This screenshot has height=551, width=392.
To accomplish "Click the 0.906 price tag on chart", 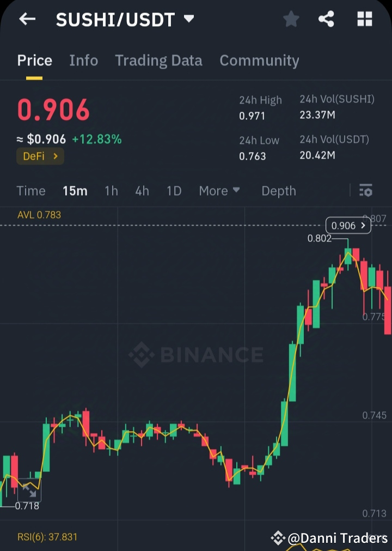I will (x=348, y=225).
